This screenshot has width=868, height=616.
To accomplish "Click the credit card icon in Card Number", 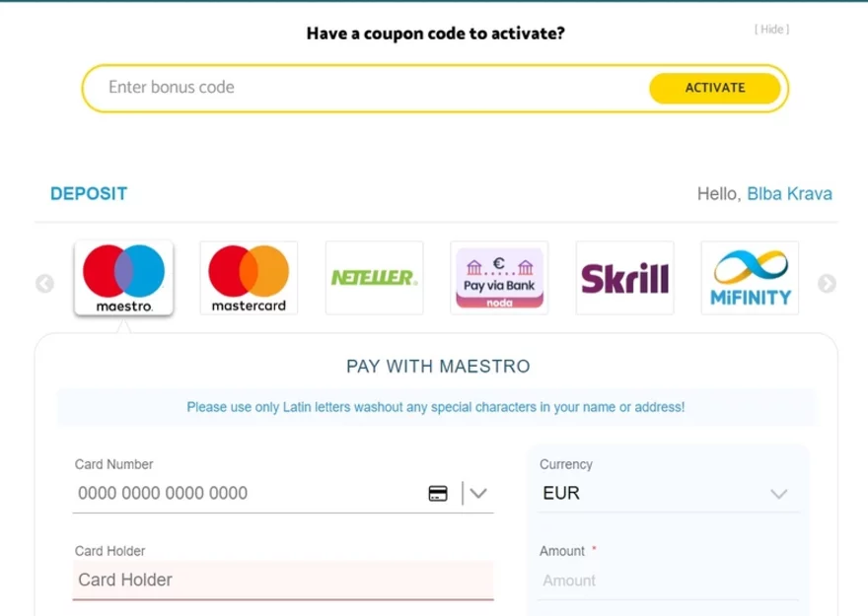I will point(438,494).
